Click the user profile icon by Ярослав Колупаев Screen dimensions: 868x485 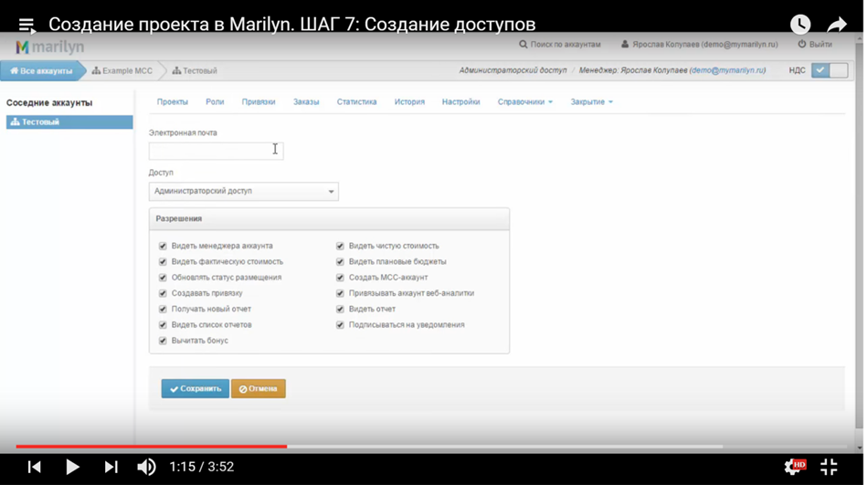[624, 44]
